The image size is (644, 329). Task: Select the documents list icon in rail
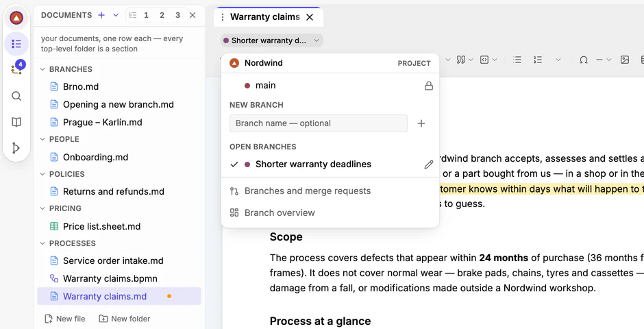pos(16,44)
